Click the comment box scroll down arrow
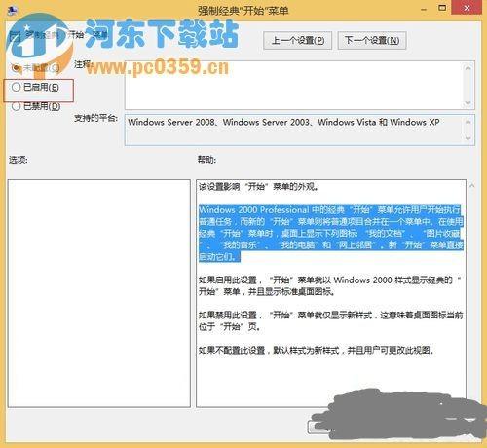 pyautogui.click(x=468, y=103)
